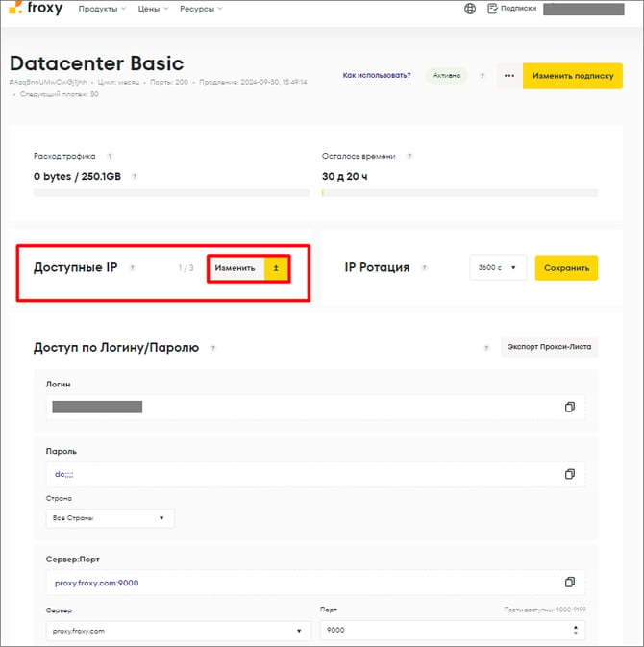Click the Datacenter Basic heading

coord(96,63)
